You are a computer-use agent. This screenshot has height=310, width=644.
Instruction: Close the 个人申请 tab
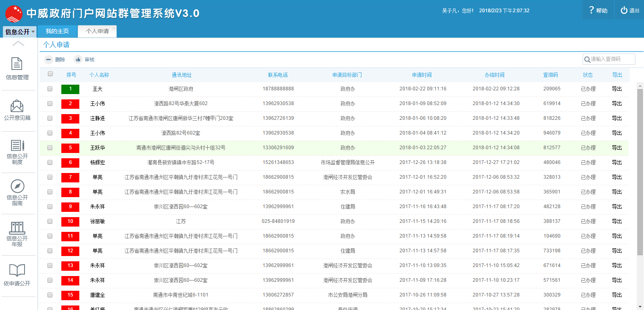114,28
